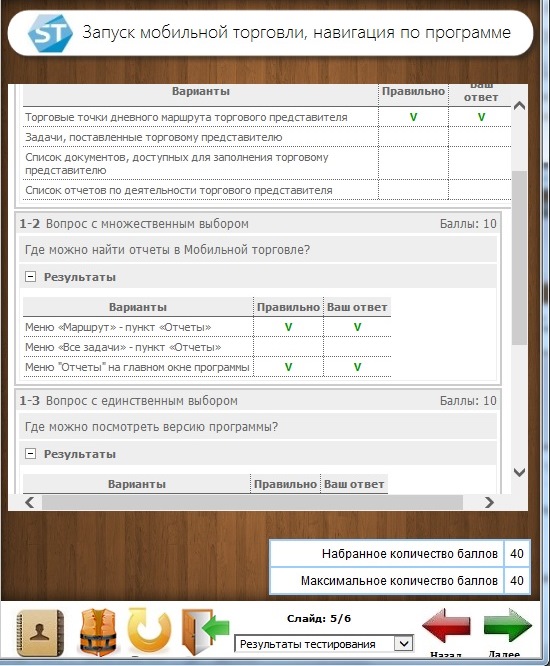
Task: Click the orange life vest help icon
Action: pyautogui.click(x=98, y=632)
